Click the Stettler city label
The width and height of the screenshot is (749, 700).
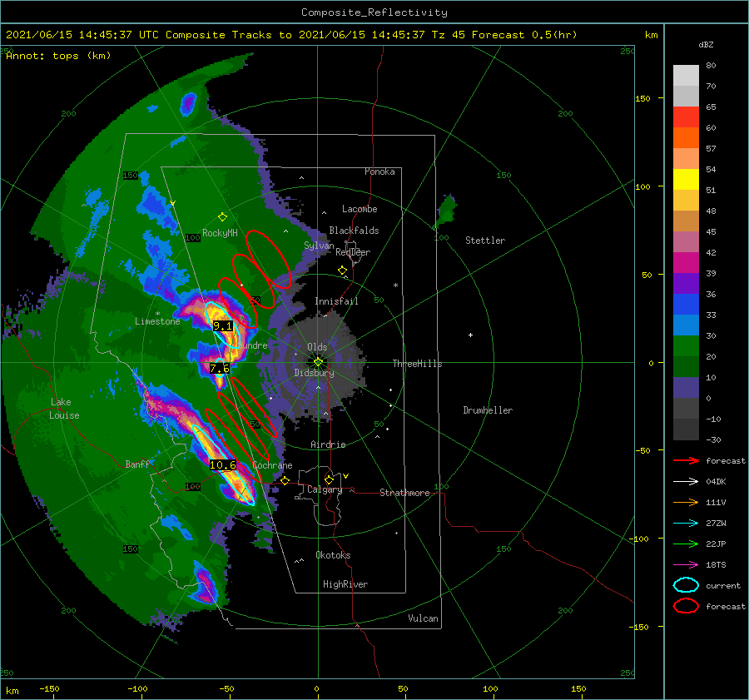(485, 241)
